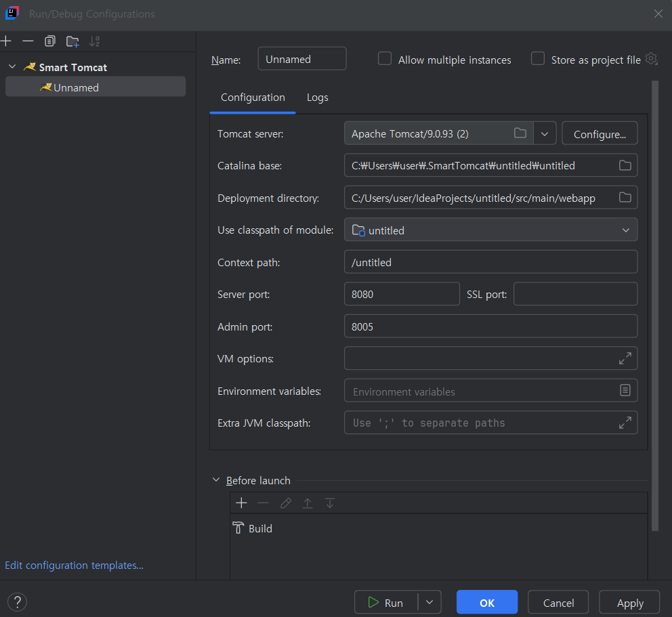Click the Configure... button
This screenshot has height=617, width=672.
click(x=600, y=133)
